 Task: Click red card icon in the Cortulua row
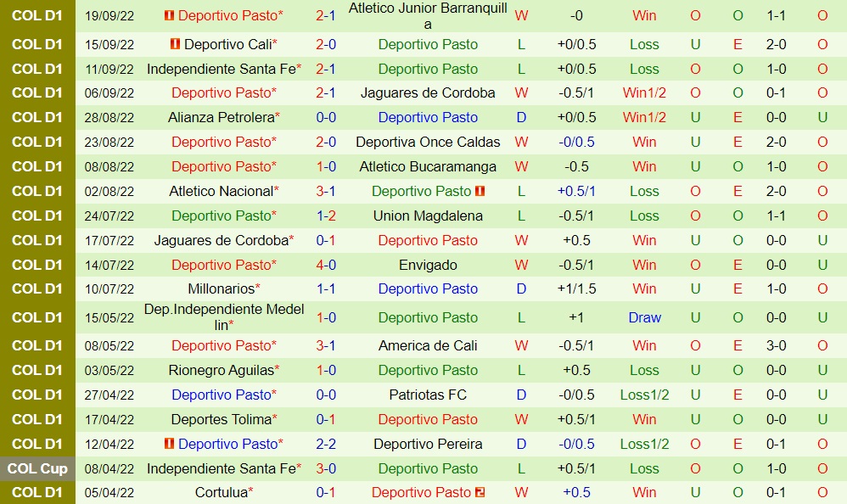pos(480,492)
